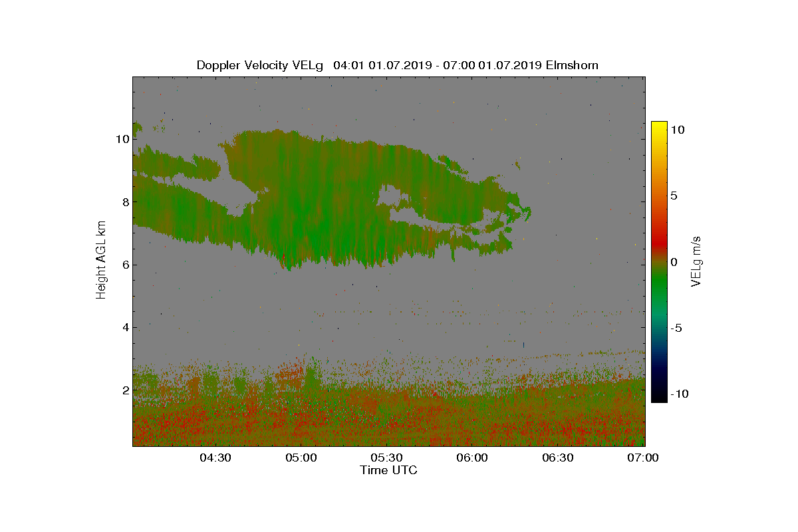Click the colorbar tick label -5

(677, 328)
